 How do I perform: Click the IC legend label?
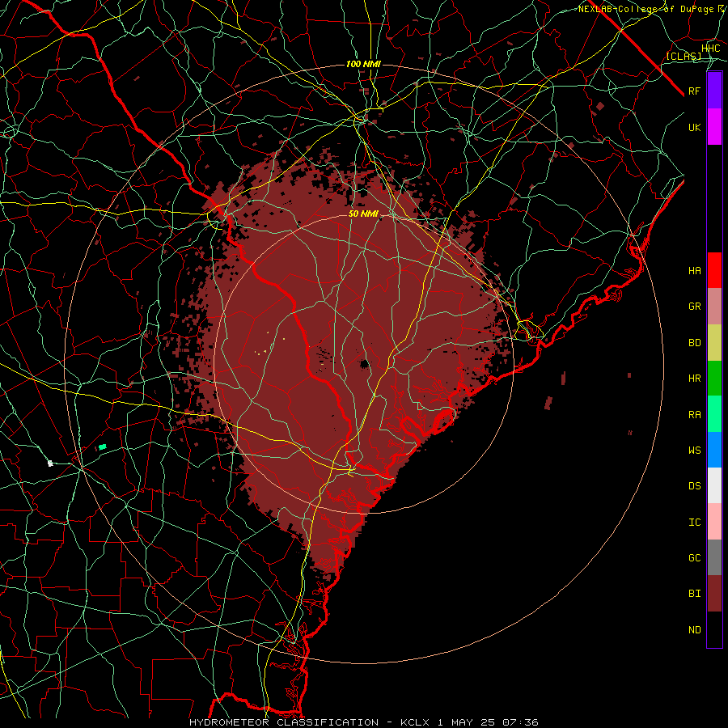click(695, 523)
